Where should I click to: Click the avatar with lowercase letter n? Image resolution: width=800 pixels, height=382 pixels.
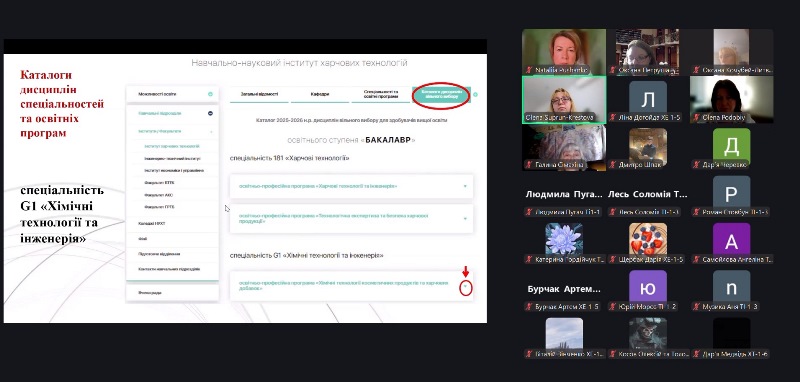coord(731,288)
